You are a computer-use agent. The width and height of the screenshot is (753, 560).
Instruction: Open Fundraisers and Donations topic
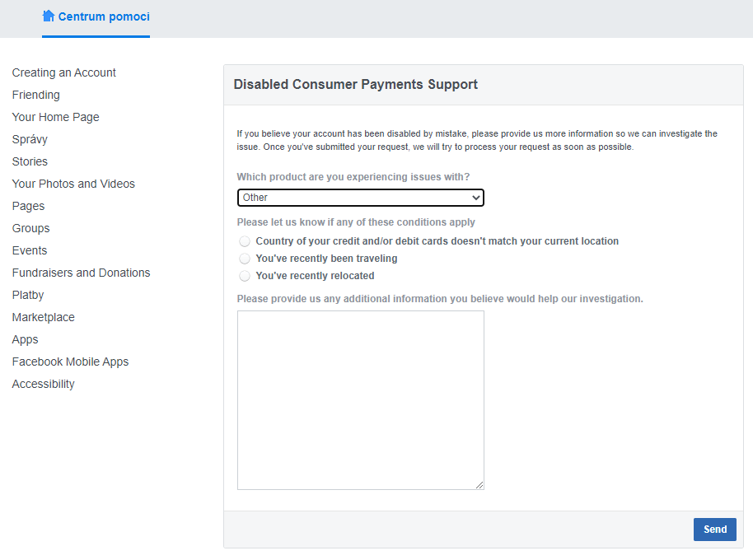click(x=82, y=273)
